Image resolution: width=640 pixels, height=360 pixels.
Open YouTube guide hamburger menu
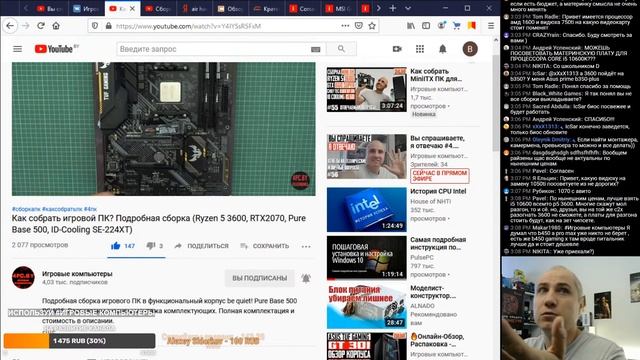[18, 49]
